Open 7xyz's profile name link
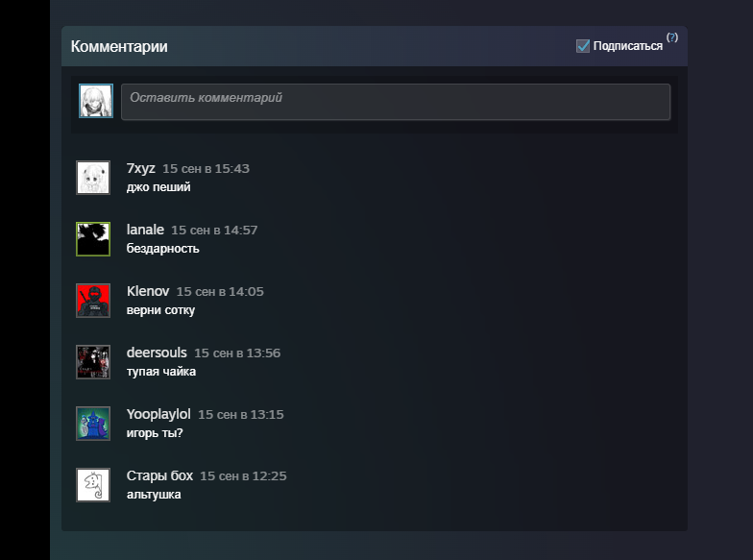Viewport: 753px width, 560px height. 141,168
